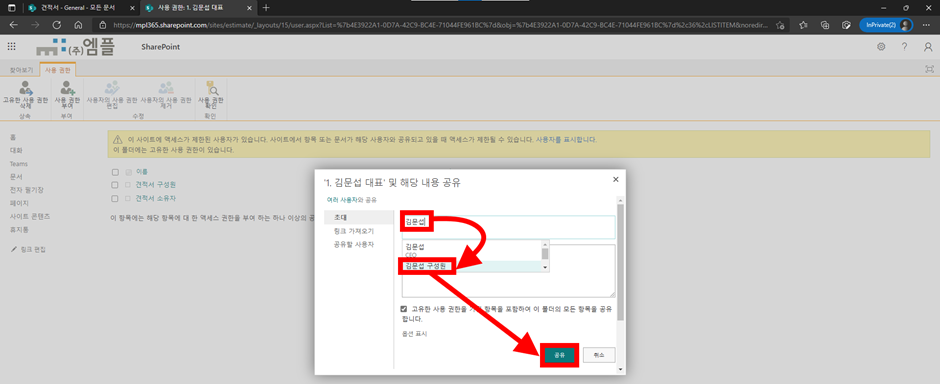The width and height of the screenshot is (940, 384).
Task: Click the 엠플 company logo
Action: pyautogui.click(x=75, y=47)
